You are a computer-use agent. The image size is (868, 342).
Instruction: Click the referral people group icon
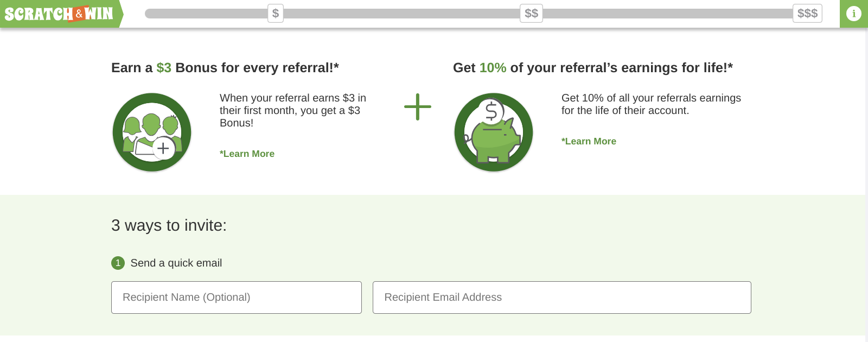coord(152,132)
